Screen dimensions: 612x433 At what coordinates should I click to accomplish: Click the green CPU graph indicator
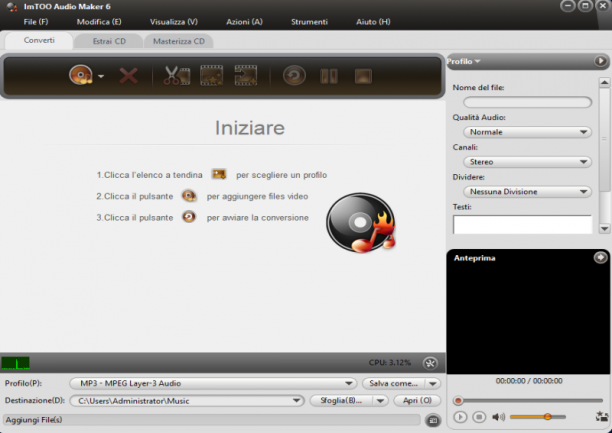click(15, 363)
